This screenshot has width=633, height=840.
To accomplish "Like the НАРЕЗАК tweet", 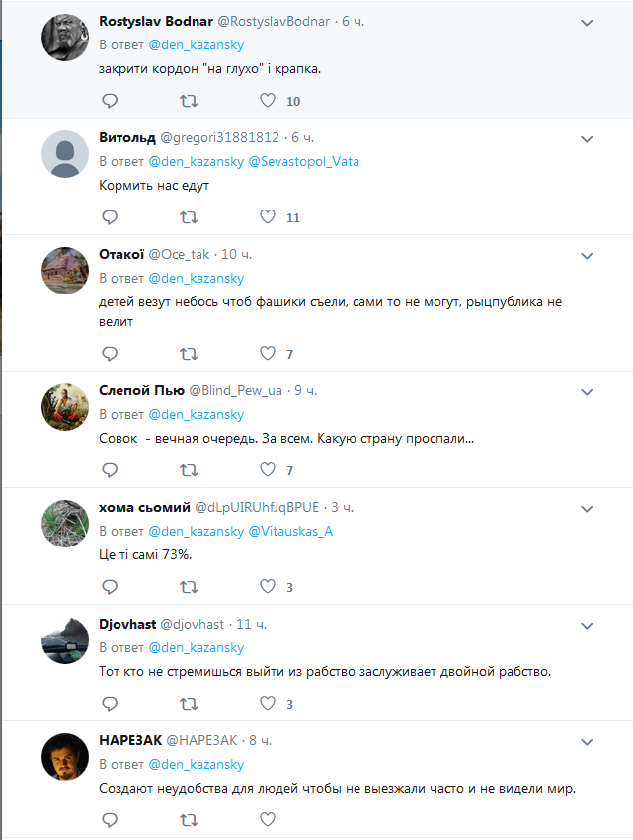I will tap(267, 820).
